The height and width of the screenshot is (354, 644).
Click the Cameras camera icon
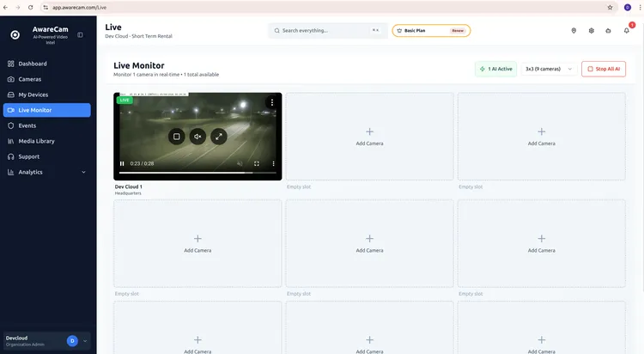pos(11,79)
